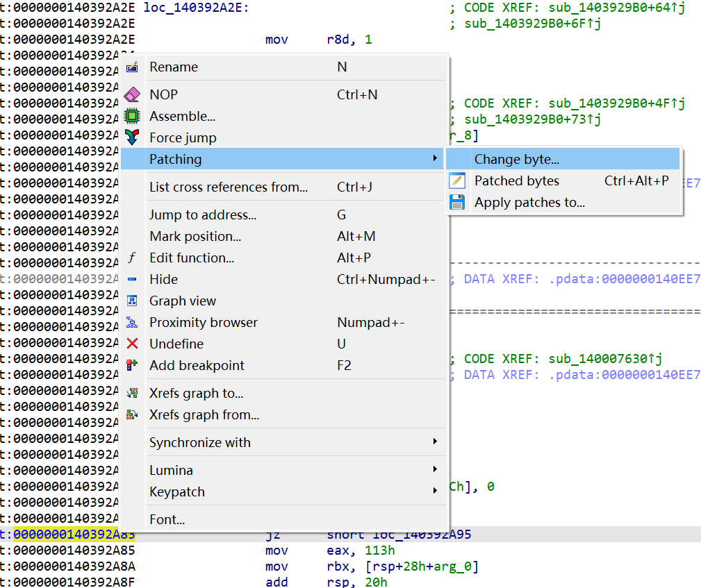This screenshot has height=588, width=701.
Task: Click the NOP eraser icon
Action: coord(131,94)
